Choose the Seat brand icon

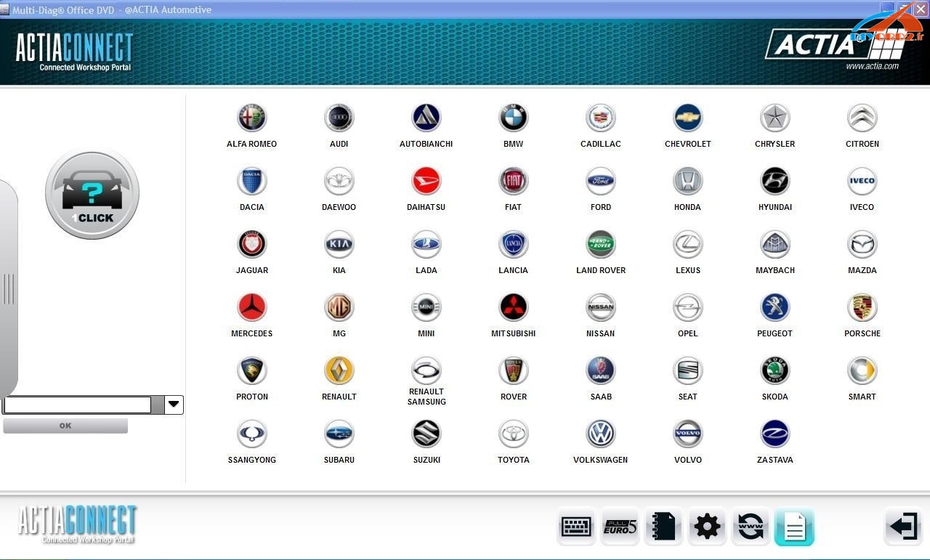(688, 370)
